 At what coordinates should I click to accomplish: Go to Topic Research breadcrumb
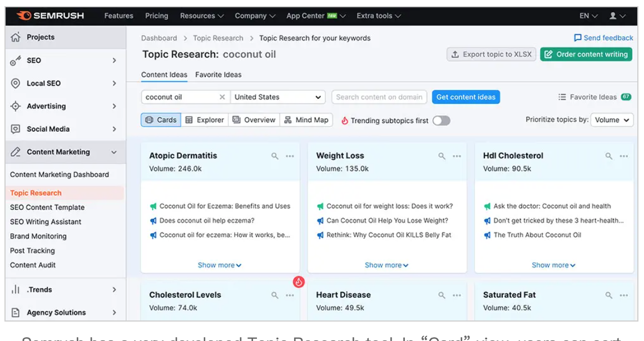pyautogui.click(x=218, y=38)
